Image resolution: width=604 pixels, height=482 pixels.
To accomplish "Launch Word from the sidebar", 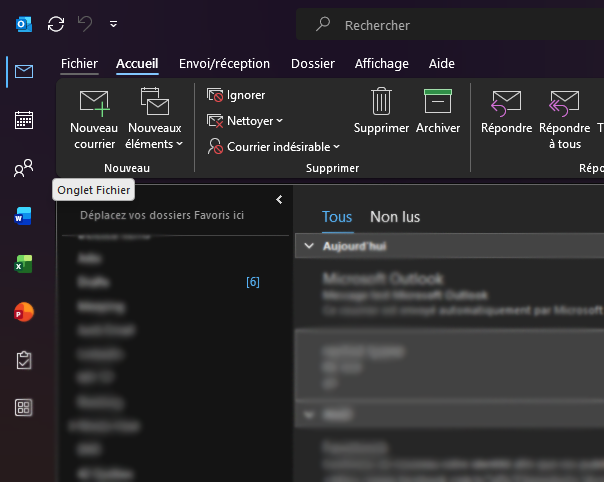I will (23, 216).
